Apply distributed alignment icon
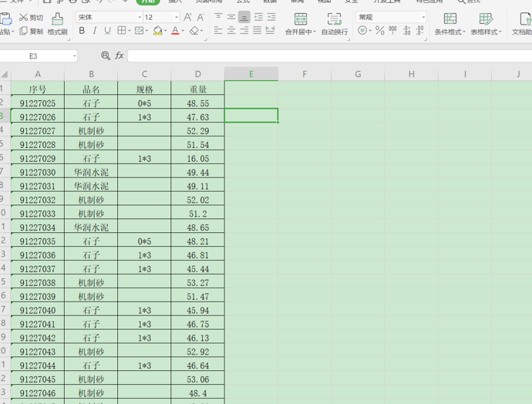This screenshot has height=404, width=532. click(x=270, y=31)
